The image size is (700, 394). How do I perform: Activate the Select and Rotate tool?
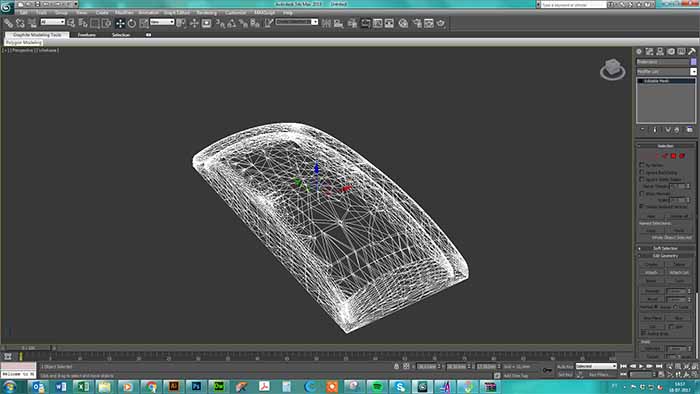coord(132,23)
